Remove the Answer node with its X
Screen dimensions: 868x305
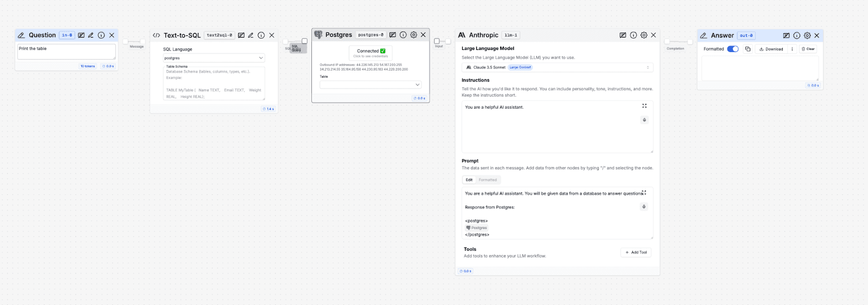click(816, 35)
